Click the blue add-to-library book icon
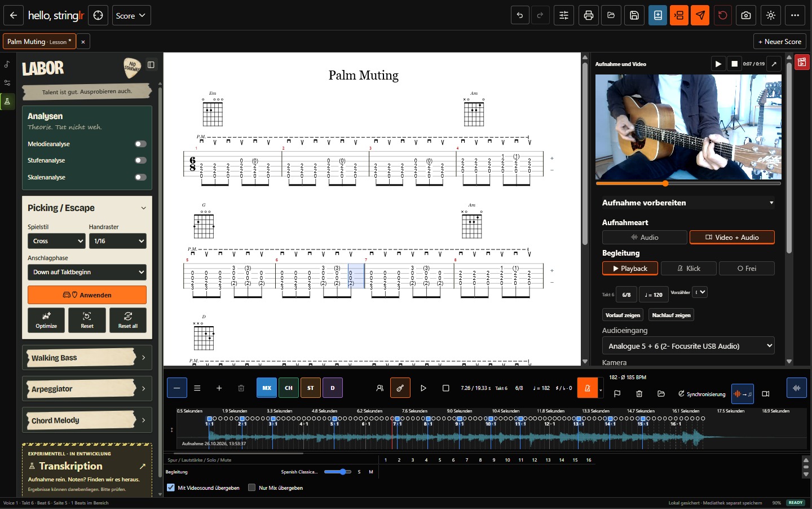The image size is (812, 509). coord(657,15)
